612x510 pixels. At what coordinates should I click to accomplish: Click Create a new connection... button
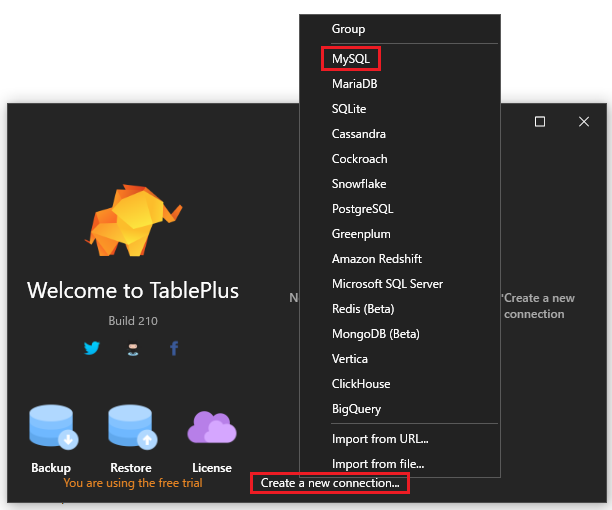(x=330, y=483)
